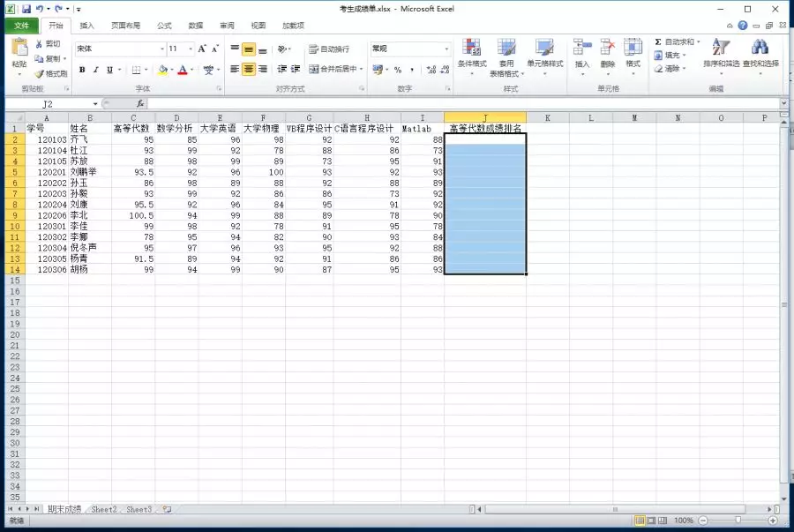
Task: Click the zoom slider handle
Action: point(738,521)
